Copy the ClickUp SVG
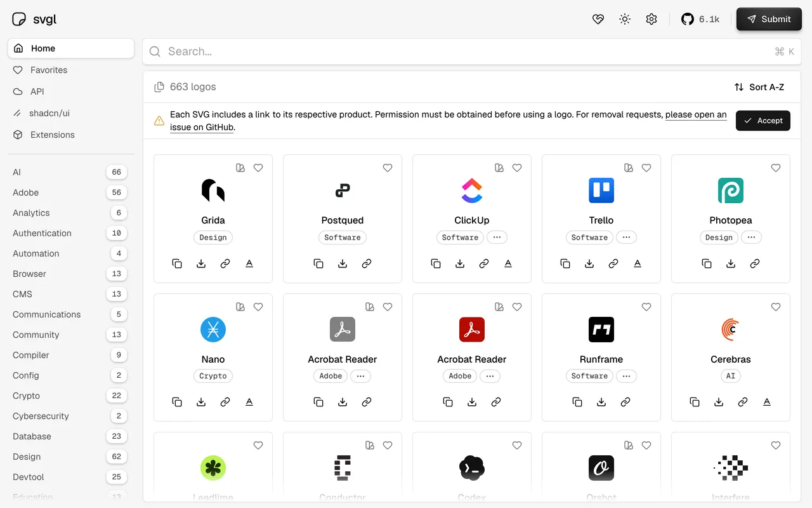The image size is (812, 508). pos(436,264)
